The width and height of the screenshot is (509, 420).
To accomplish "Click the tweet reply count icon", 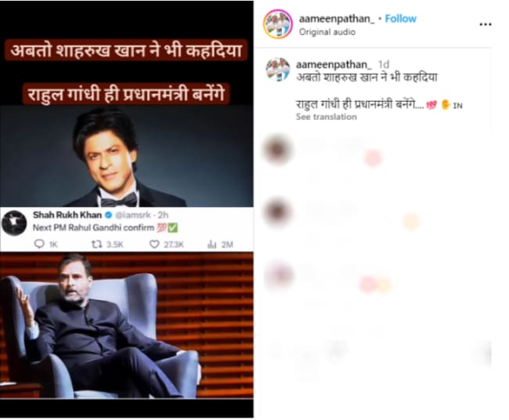I will pyautogui.click(x=39, y=244).
